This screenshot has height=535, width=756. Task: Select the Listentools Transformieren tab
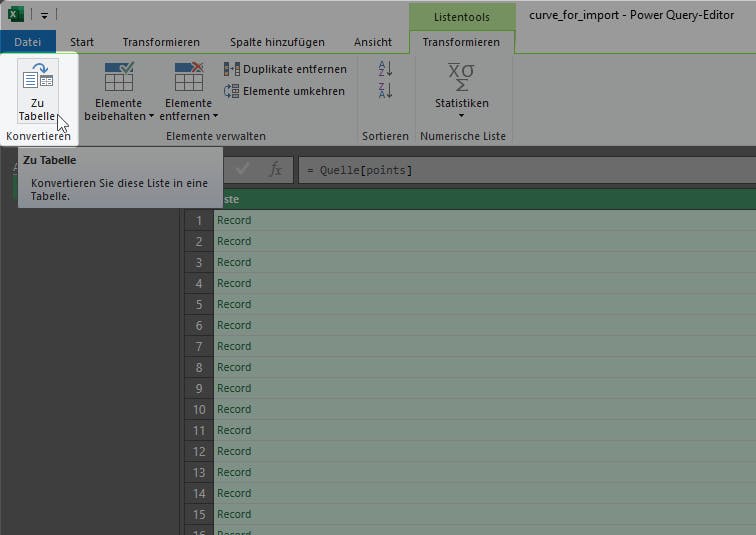[x=461, y=42]
